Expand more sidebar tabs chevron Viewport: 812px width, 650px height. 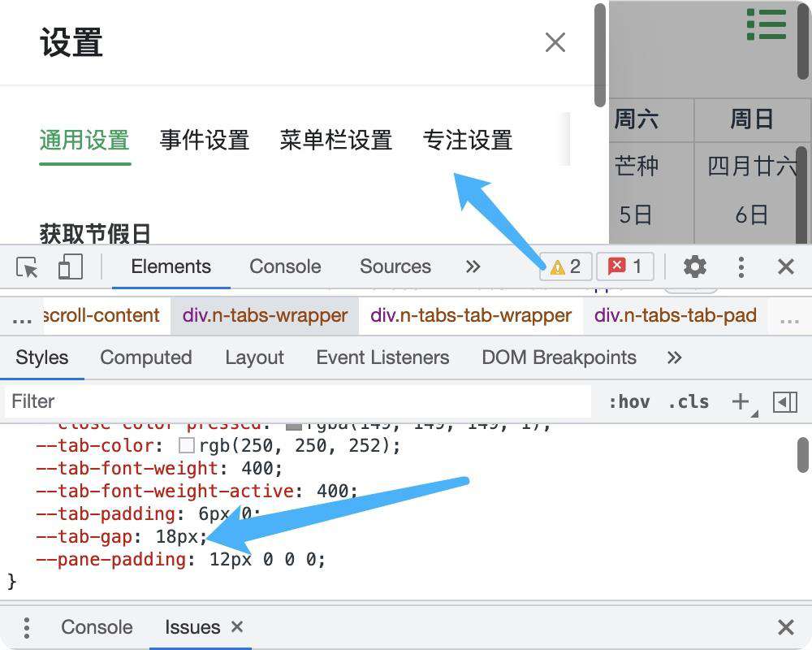[674, 357]
